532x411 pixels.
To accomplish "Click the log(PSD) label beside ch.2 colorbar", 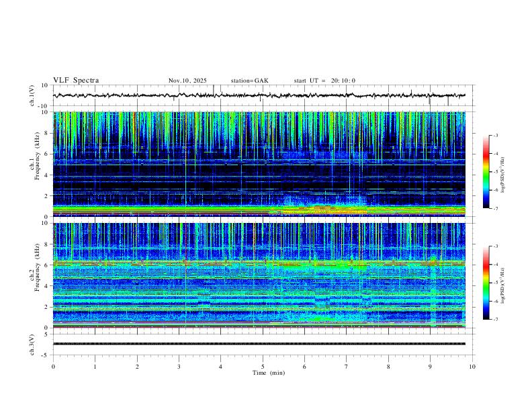I will coord(502,286).
